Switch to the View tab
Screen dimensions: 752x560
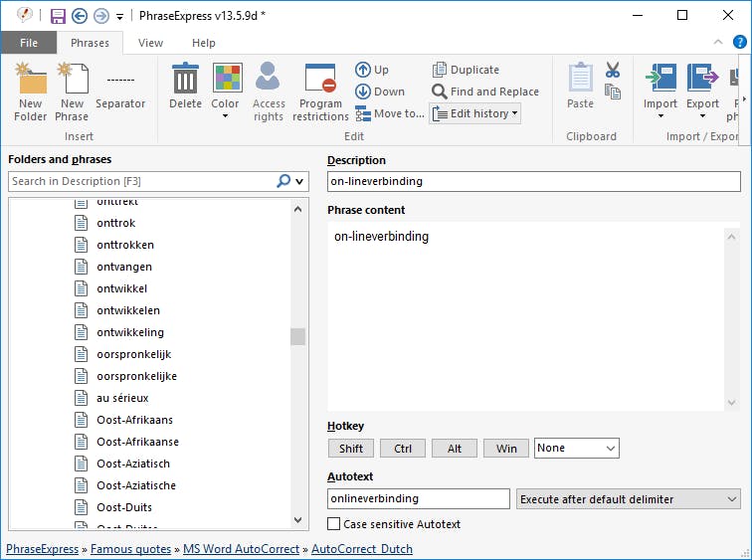pos(150,43)
